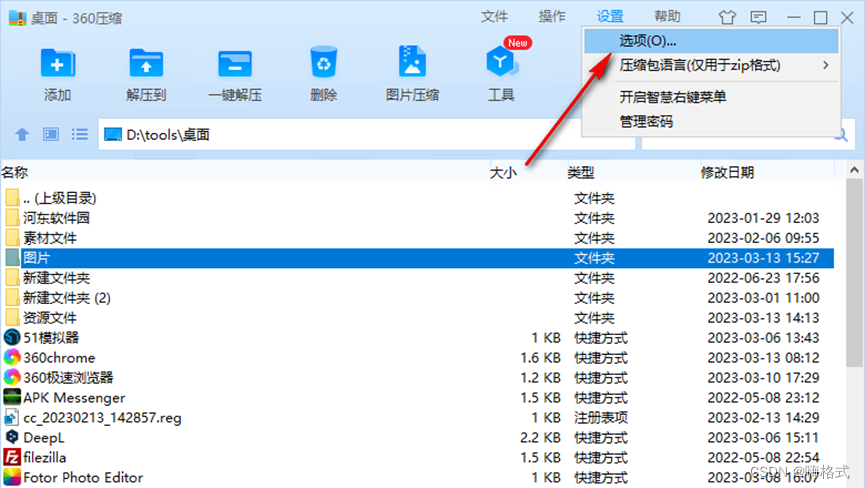This screenshot has height=488, width=865.
Task: Select the 新建文件夹 (2) row
Action: [x=418, y=298]
